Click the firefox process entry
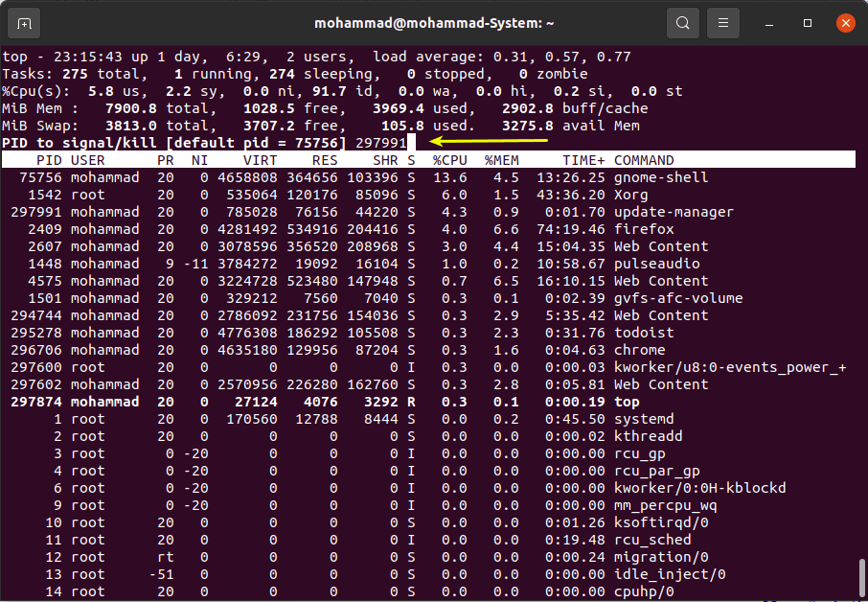This screenshot has height=602, width=868. click(x=644, y=229)
